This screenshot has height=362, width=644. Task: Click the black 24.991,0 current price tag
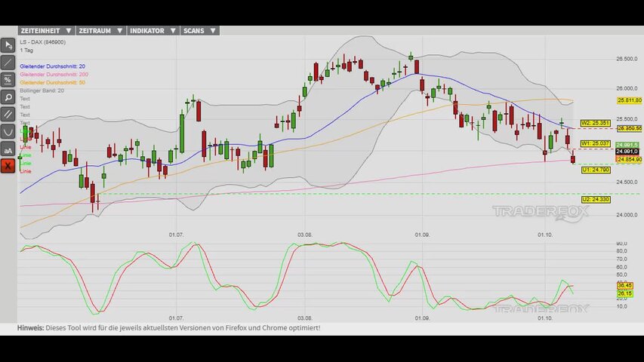[627, 152]
